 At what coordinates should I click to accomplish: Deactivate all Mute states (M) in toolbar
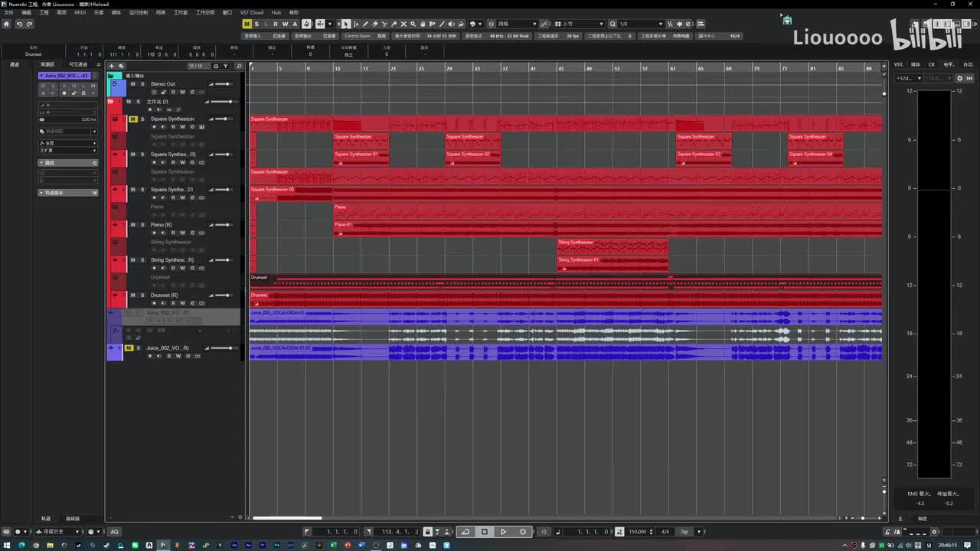coord(247,24)
